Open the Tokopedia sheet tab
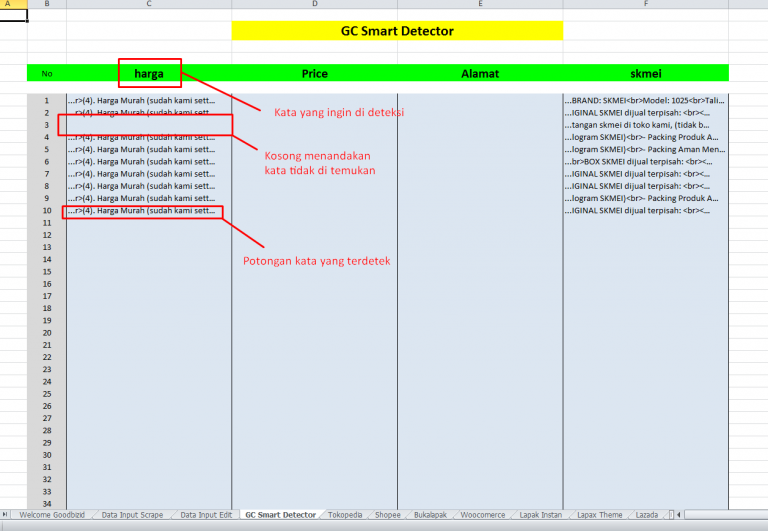Image resolution: width=768 pixels, height=531 pixels. (x=344, y=515)
